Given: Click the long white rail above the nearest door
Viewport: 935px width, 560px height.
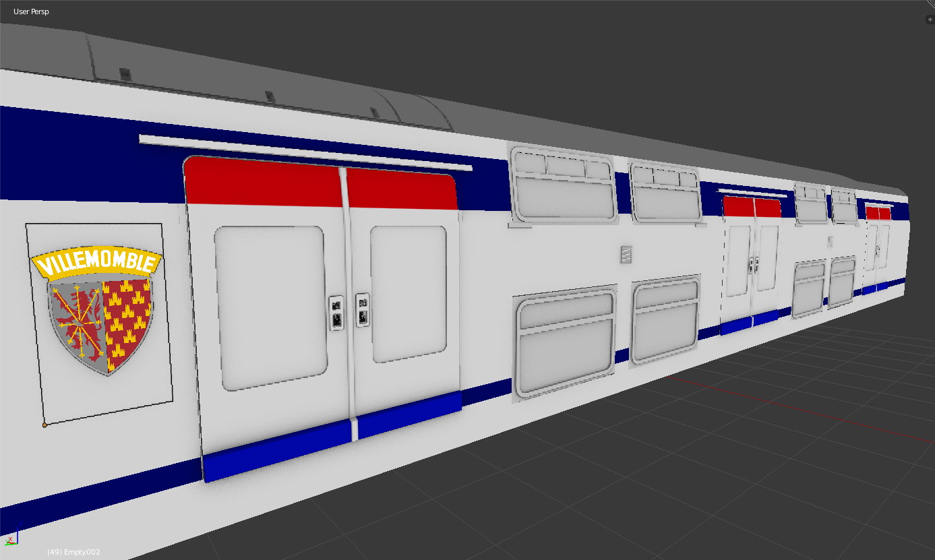Looking at the screenshot, I should tap(303, 153).
